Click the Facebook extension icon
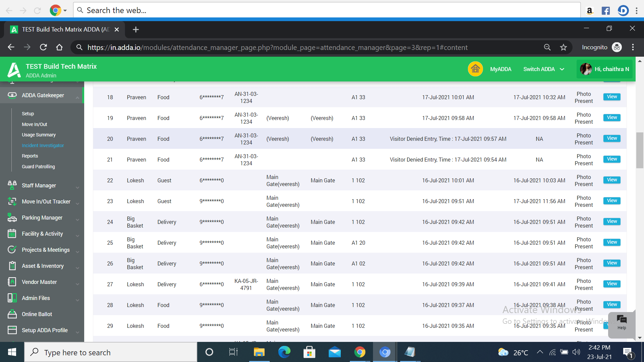Image resolution: width=644 pixels, height=362 pixels. click(x=605, y=10)
